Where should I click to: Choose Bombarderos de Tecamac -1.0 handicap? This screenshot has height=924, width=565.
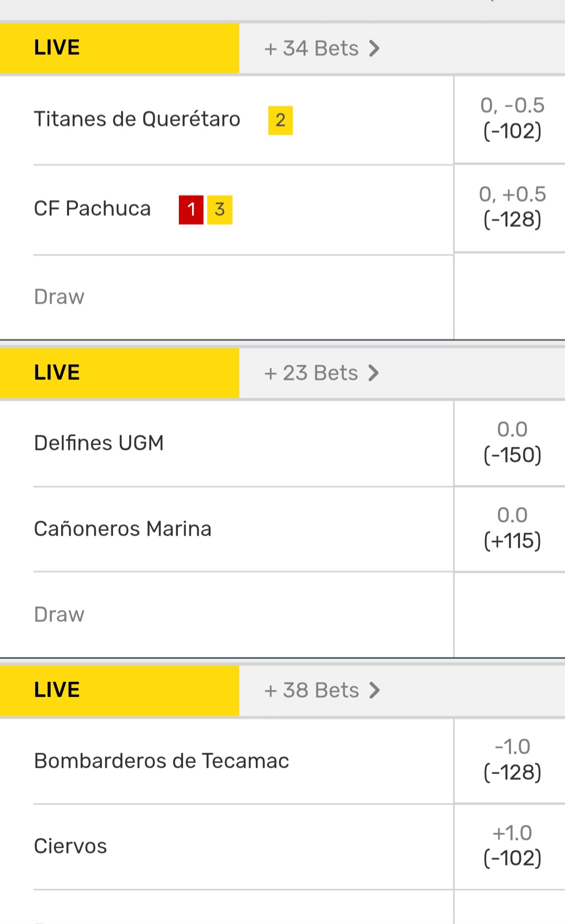(512, 760)
